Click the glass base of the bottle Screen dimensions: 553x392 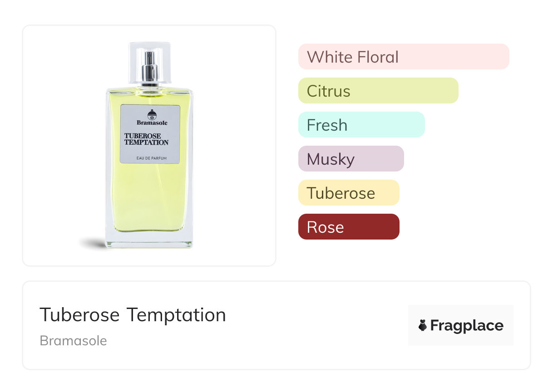pos(149,240)
